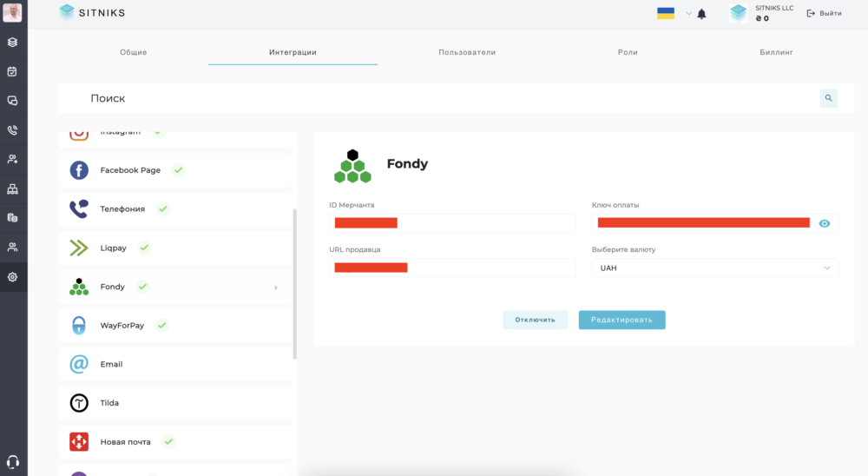Open the layers stack sidebar icon
868x476 pixels.
pos(12,42)
